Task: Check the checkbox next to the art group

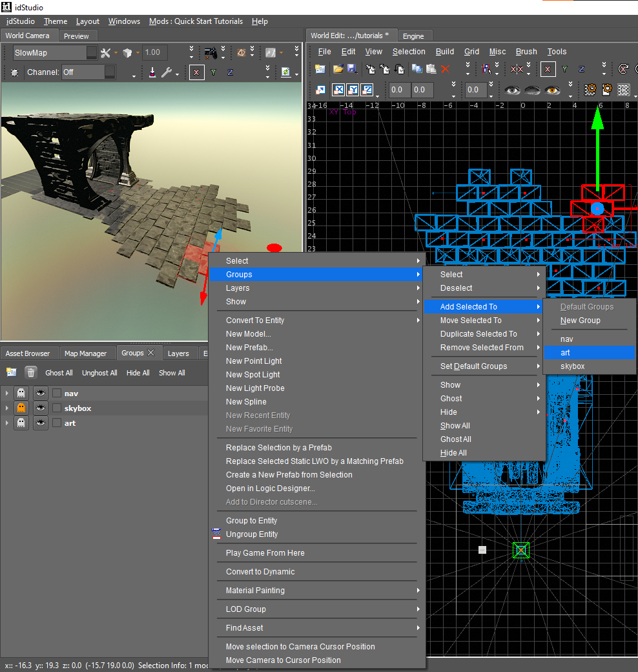Action: click(57, 423)
